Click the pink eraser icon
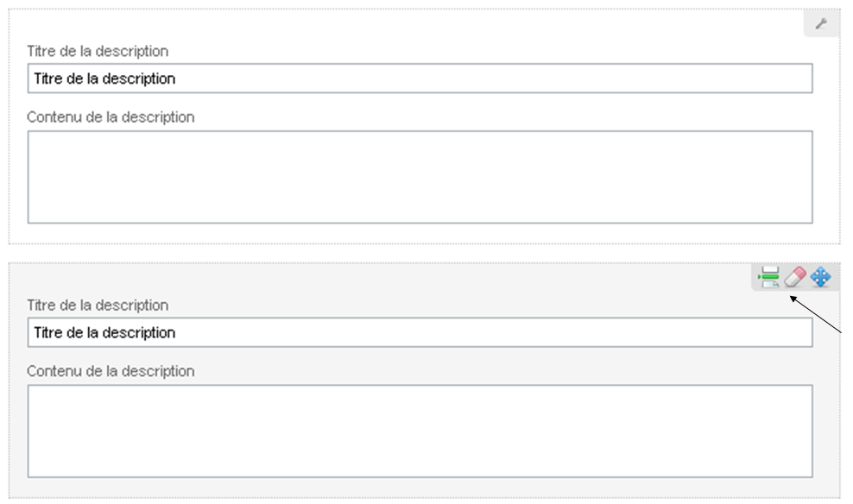 pos(794,277)
